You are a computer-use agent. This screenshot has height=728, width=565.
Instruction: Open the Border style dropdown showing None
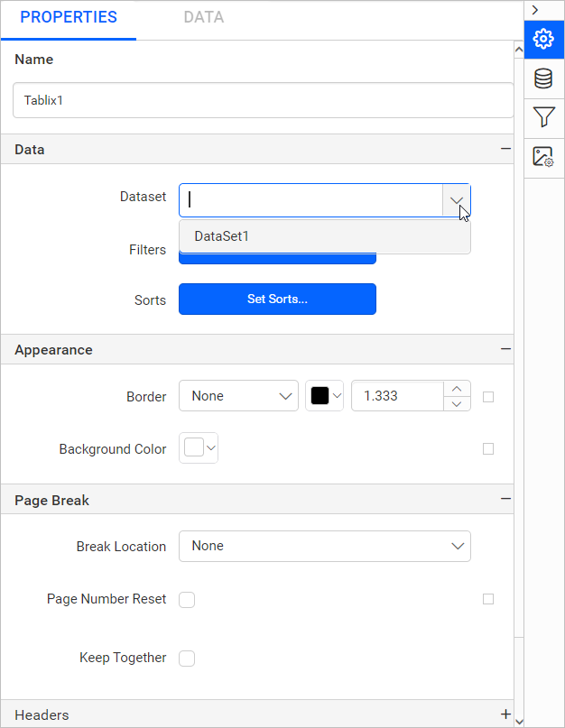[x=238, y=396]
